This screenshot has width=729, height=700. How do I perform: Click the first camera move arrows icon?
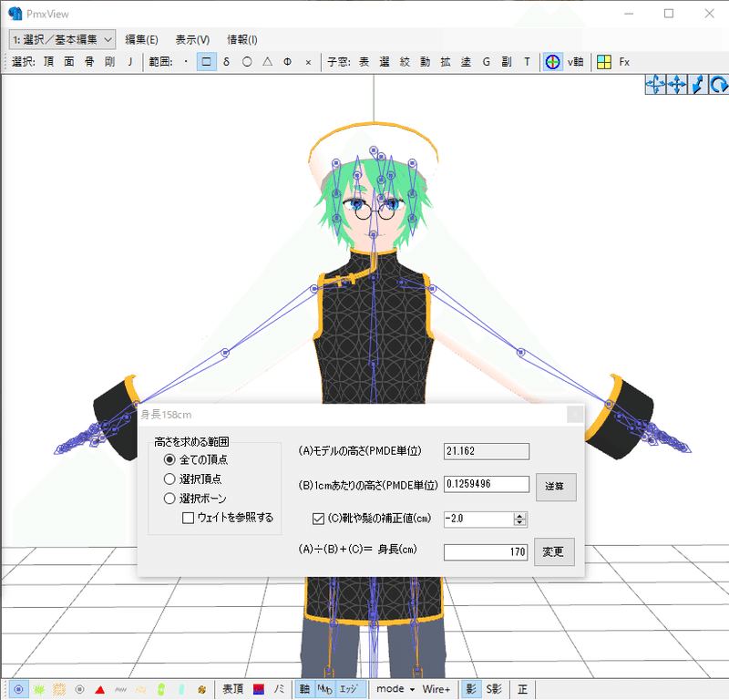click(x=655, y=85)
